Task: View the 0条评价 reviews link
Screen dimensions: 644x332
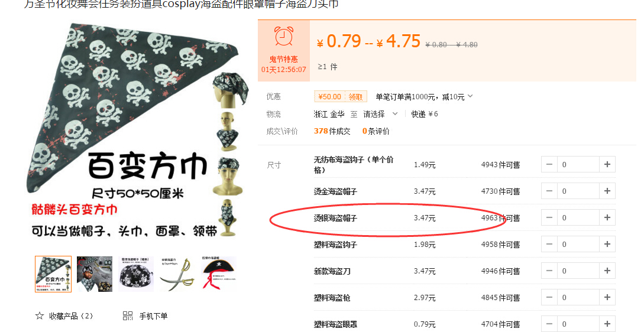Action: pyautogui.click(x=376, y=131)
